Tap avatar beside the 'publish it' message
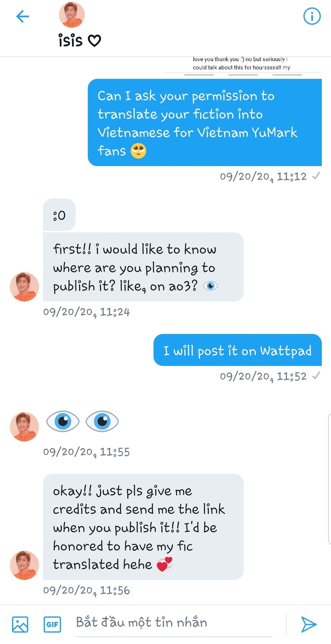 coord(24,287)
